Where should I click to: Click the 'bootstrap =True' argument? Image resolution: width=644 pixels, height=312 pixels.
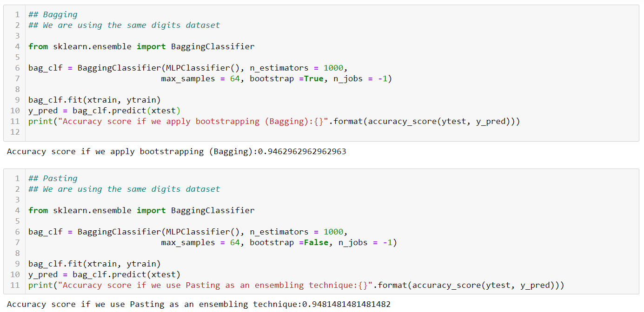286,78
